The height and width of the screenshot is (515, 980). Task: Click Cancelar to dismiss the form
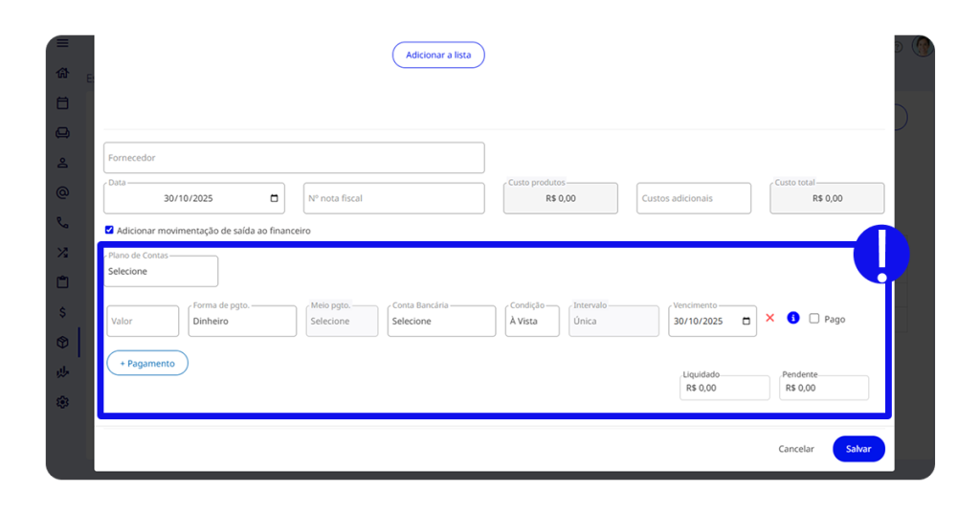795,449
